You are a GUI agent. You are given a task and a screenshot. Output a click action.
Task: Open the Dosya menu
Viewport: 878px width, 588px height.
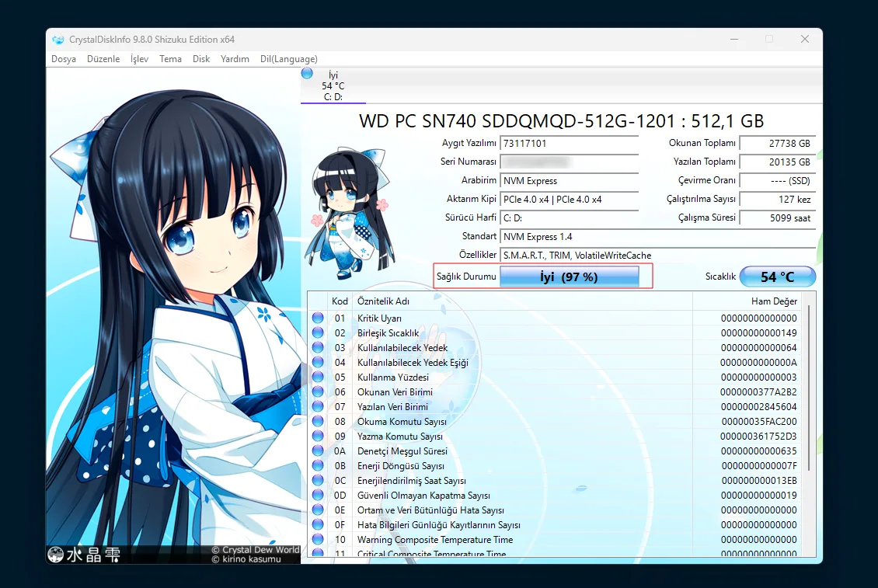64,59
